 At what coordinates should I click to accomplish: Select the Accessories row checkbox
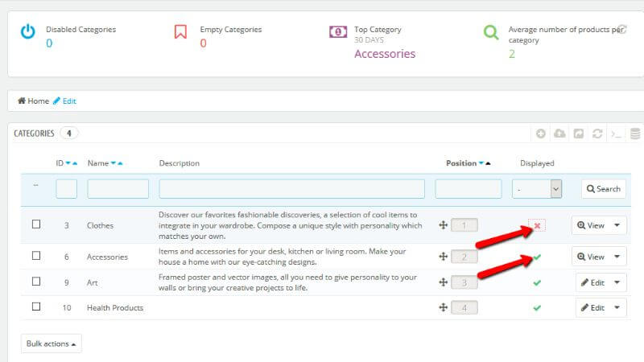point(36,256)
